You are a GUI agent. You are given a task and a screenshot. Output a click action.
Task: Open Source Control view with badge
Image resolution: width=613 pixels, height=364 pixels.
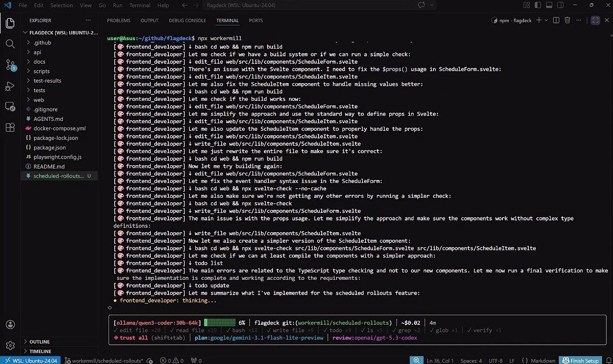click(10, 65)
